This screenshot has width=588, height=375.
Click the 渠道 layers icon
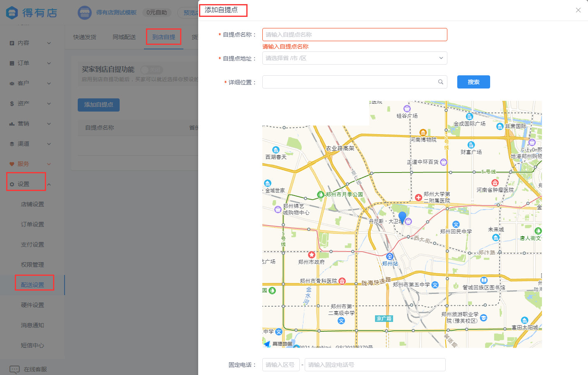pos(12,144)
